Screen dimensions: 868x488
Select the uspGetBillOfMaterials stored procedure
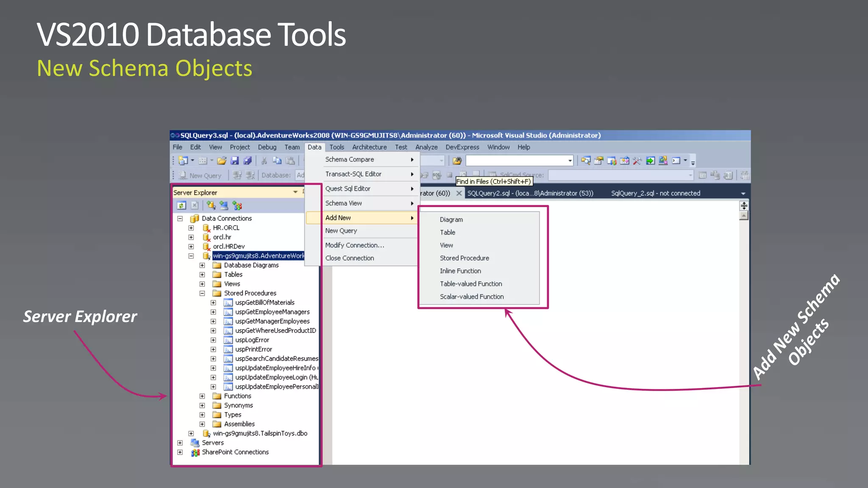point(265,302)
